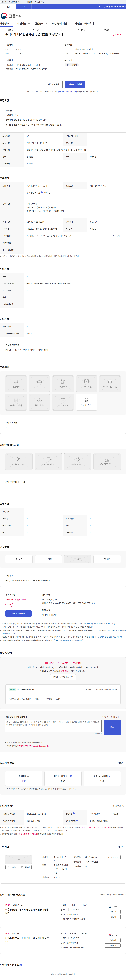Click the 필기 selection method tile
126x980 pixels.
coord(78,559)
